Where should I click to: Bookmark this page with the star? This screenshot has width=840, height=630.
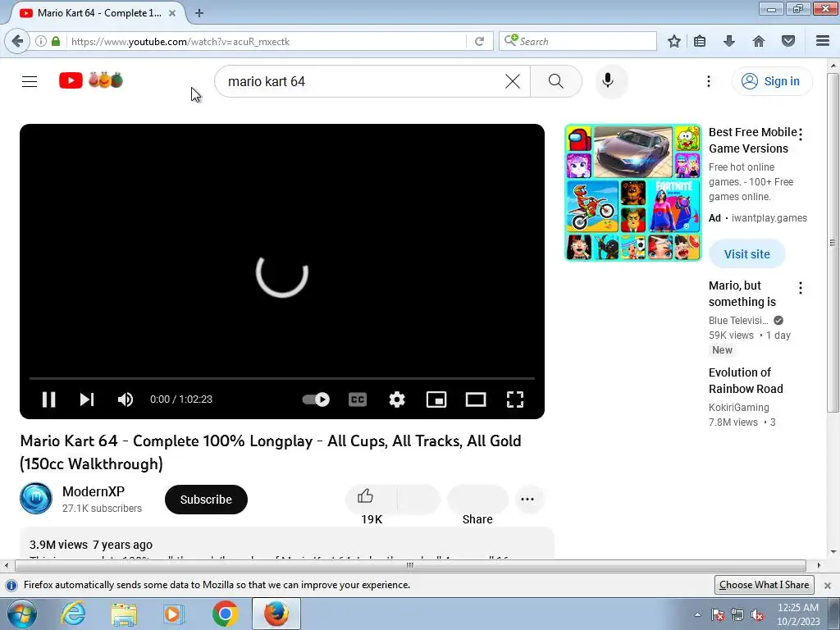point(674,41)
